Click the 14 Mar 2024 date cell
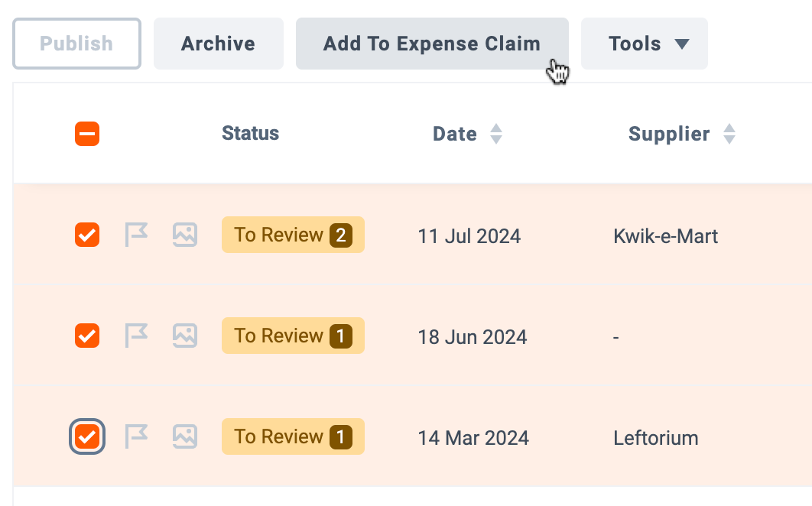This screenshot has height=506, width=812. (473, 438)
